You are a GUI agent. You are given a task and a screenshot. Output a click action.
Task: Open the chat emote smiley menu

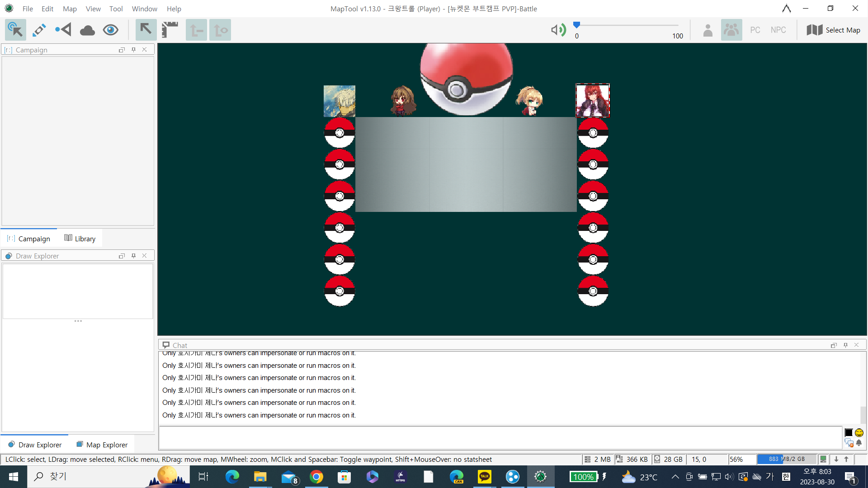click(x=859, y=432)
